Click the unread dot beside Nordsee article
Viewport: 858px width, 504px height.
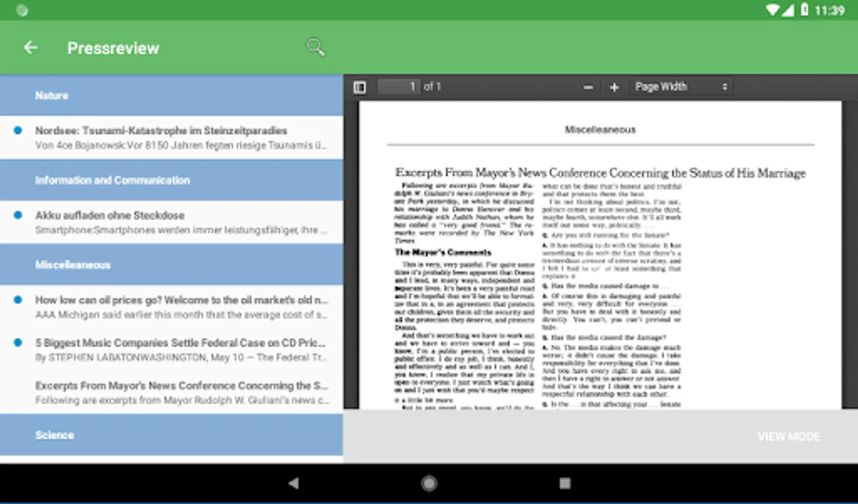(x=18, y=130)
